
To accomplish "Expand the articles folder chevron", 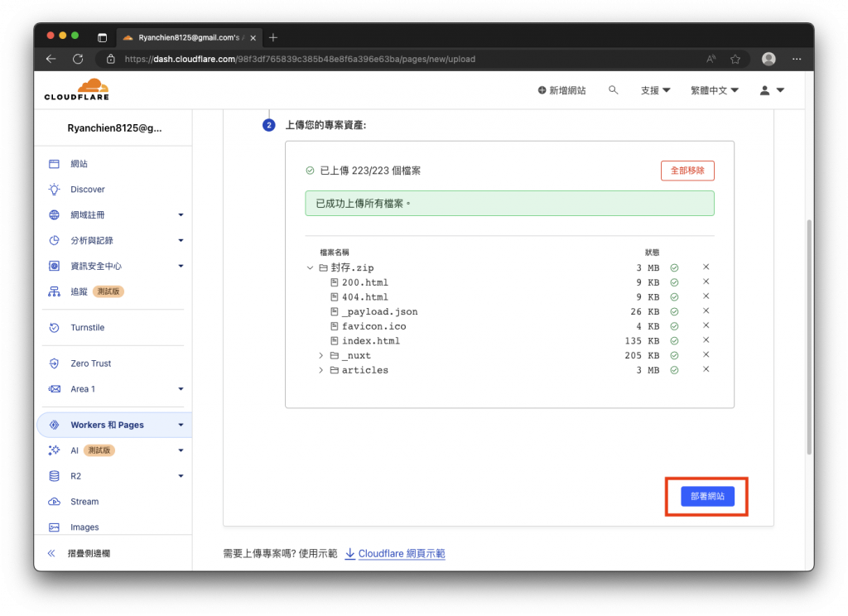I will pyautogui.click(x=320, y=370).
